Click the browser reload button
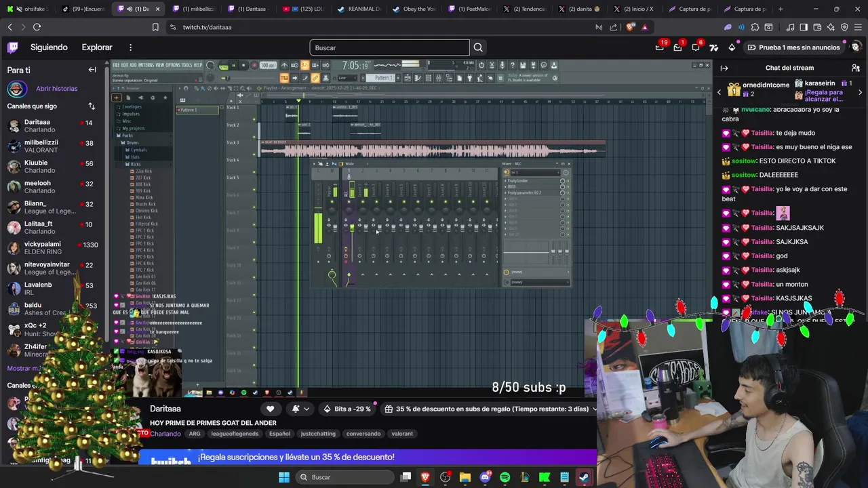 (x=37, y=27)
